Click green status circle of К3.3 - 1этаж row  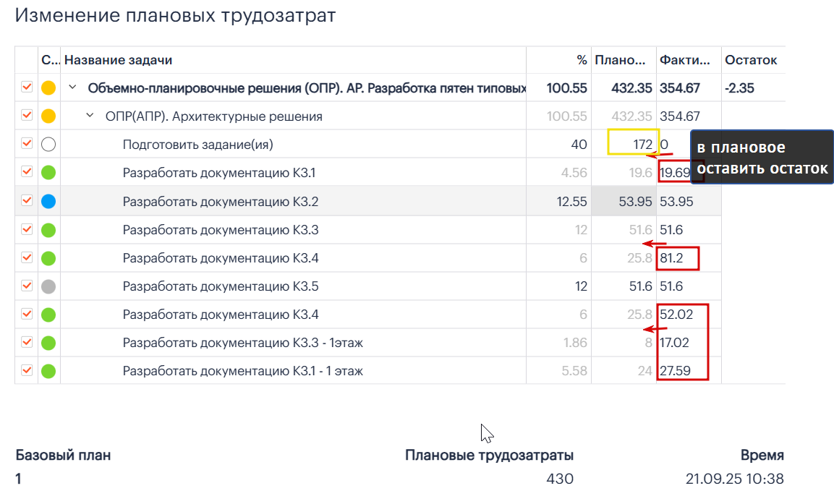[48, 343]
